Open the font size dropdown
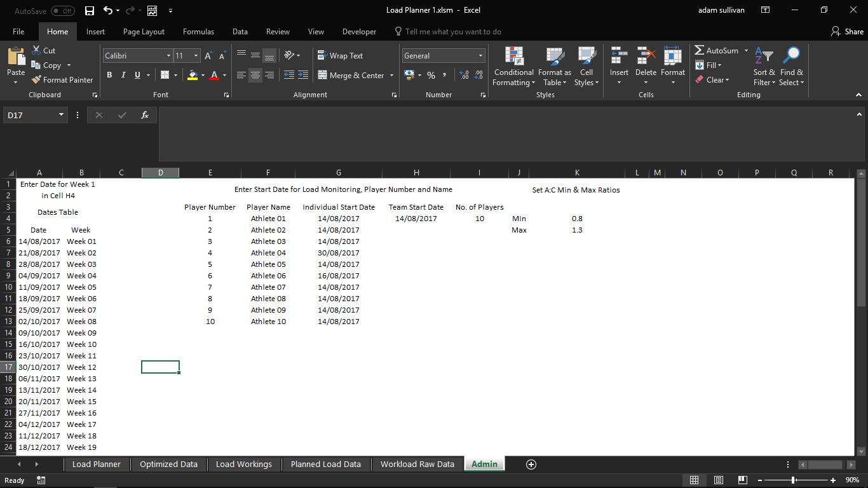868x488 pixels. pyautogui.click(x=194, y=55)
